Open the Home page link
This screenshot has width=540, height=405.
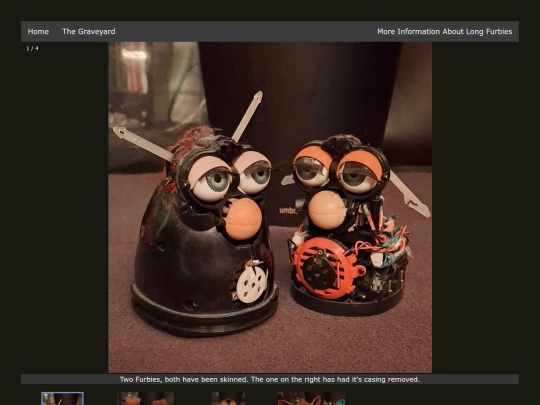click(38, 32)
